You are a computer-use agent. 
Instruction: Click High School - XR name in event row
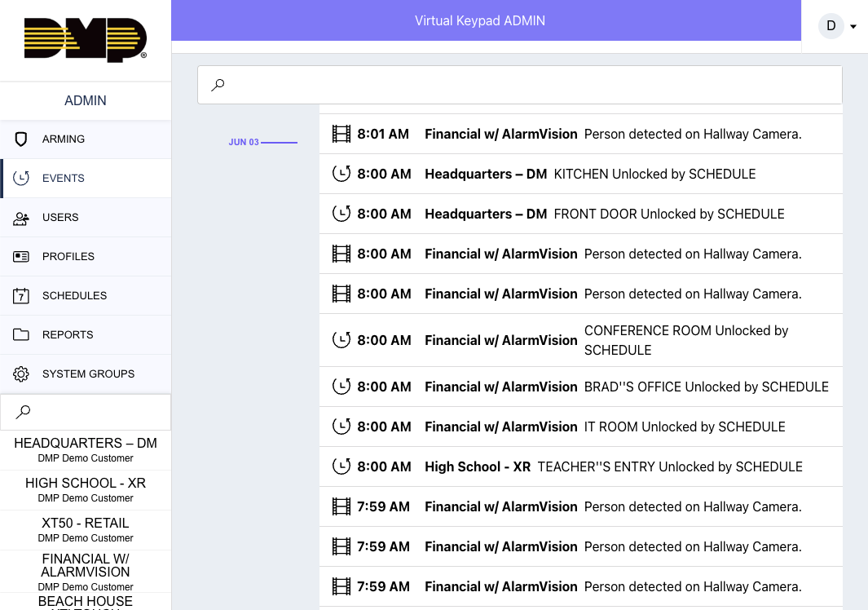point(478,466)
